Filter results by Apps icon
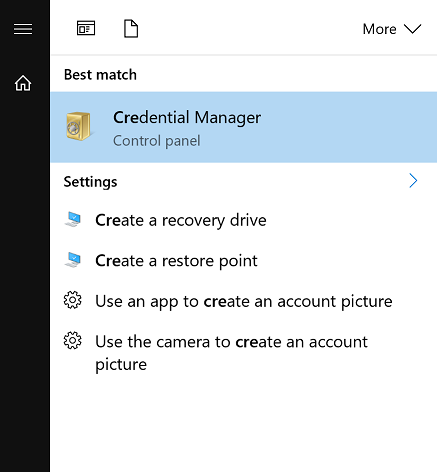Viewport: 437px width, 472px height. pos(86,28)
